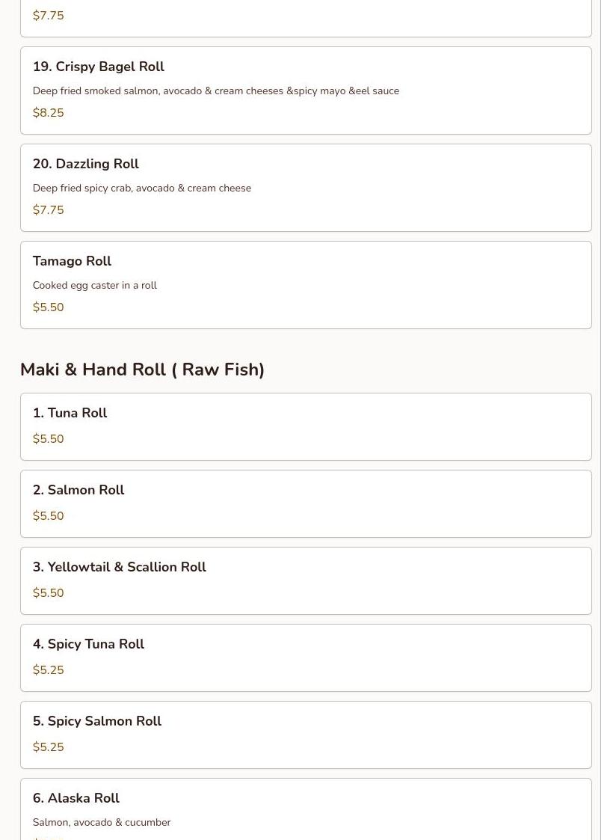Click the Dazzling Roll ingredients description
Image resolution: width=616 pixels, height=840 pixels.
142,188
